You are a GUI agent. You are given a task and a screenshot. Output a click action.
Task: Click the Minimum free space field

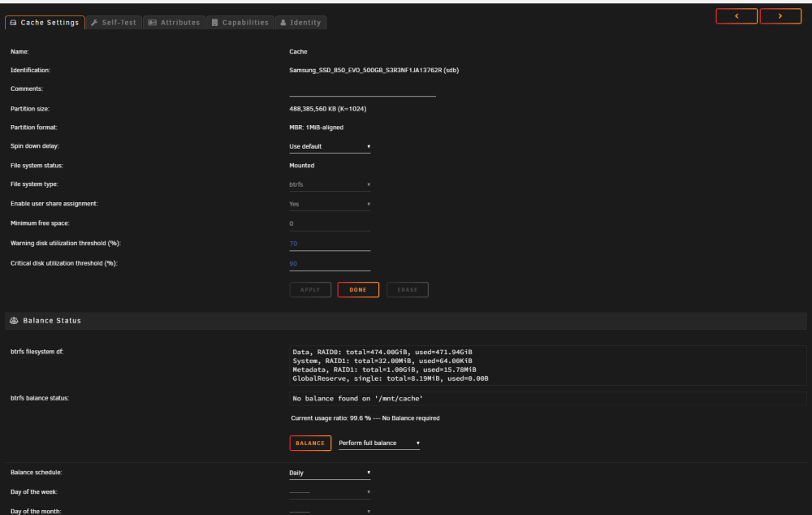click(330, 224)
